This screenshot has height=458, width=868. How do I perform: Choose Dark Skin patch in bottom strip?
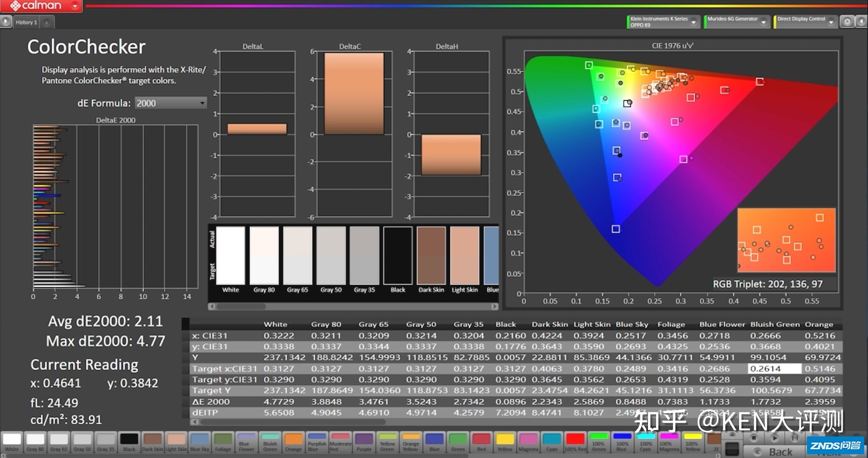153,442
